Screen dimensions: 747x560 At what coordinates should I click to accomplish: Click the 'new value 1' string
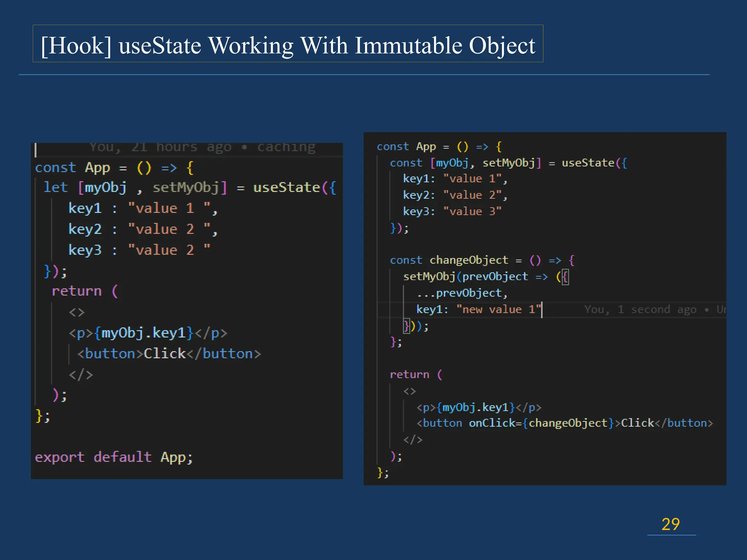(x=498, y=310)
